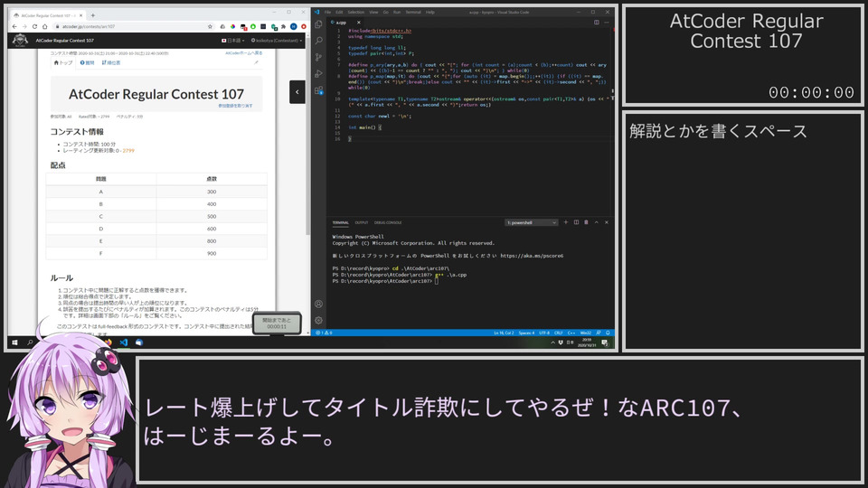Viewport: 868px width, 488px height.
Task: Open the Run menu in VS Code
Action: click(397, 12)
